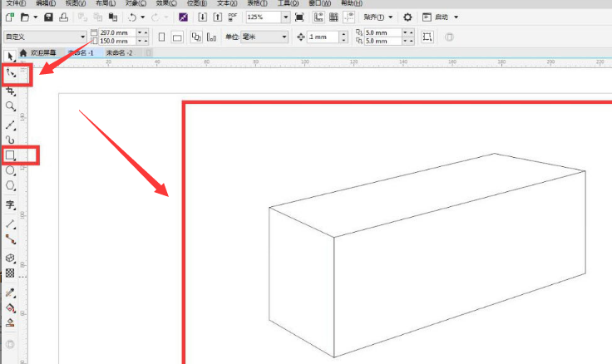Click the Save disk icon
612x364 pixels.
click(48, 17)
